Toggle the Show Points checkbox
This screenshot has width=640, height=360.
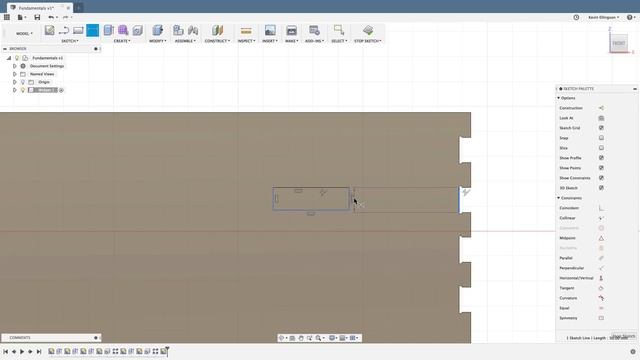(x=601, y=168)
